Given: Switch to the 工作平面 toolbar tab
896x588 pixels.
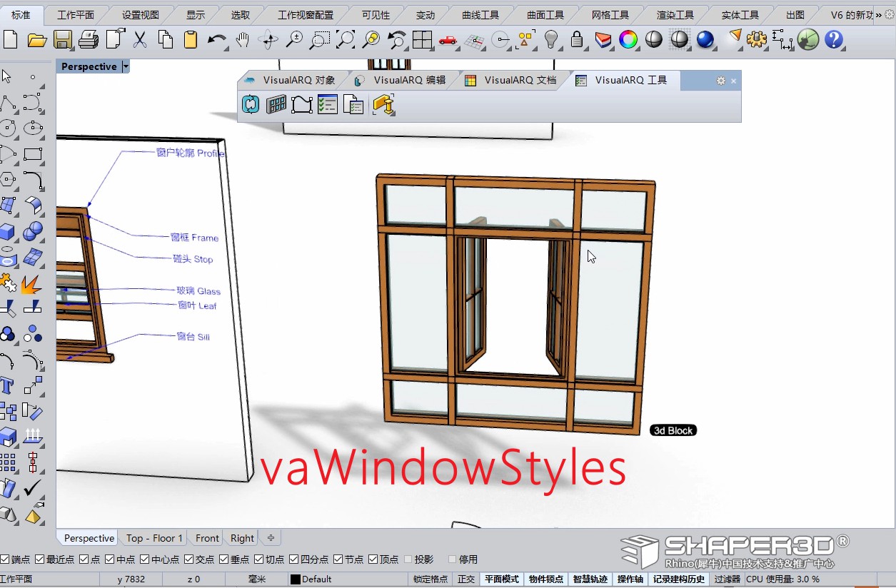Looking at the screenshot, I should pos(76,15).
